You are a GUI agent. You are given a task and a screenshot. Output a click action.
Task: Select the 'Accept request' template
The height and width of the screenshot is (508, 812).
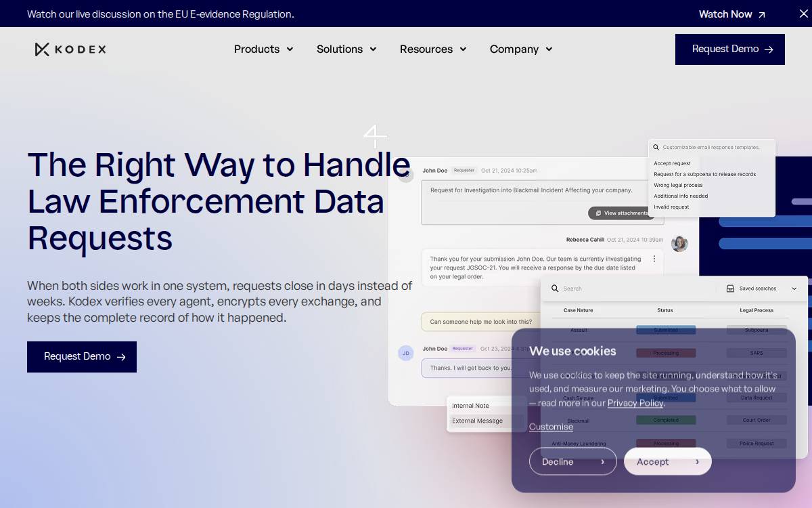pos(672,163)
